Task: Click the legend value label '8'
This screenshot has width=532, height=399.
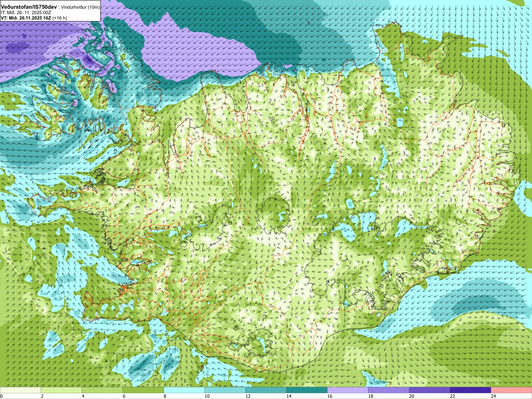Action: [x=165, y=397]
